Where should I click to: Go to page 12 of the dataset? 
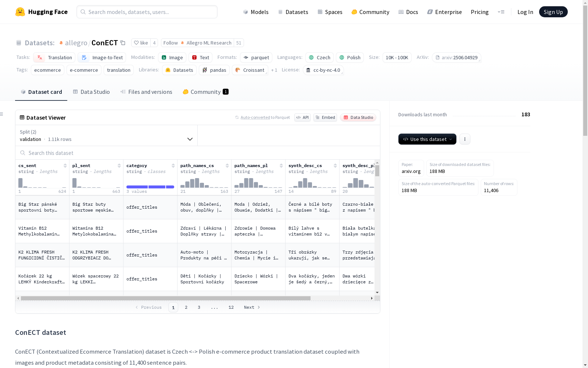click(231, 307)
